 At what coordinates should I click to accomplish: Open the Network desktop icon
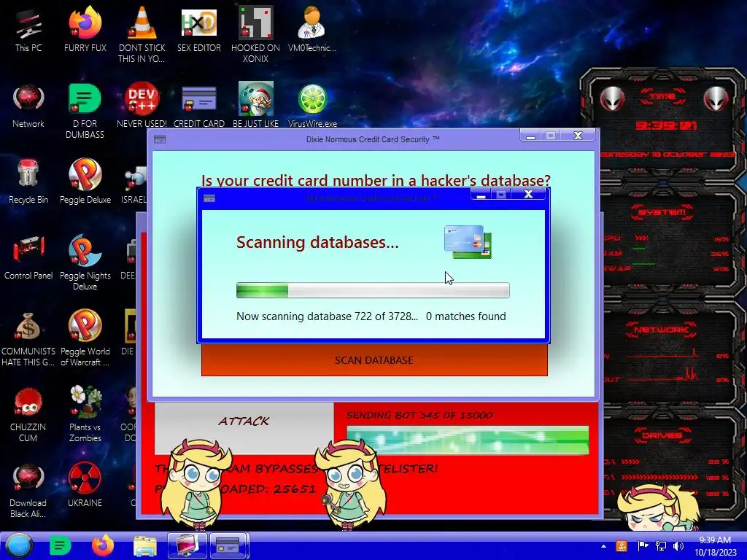pos(28,106)
